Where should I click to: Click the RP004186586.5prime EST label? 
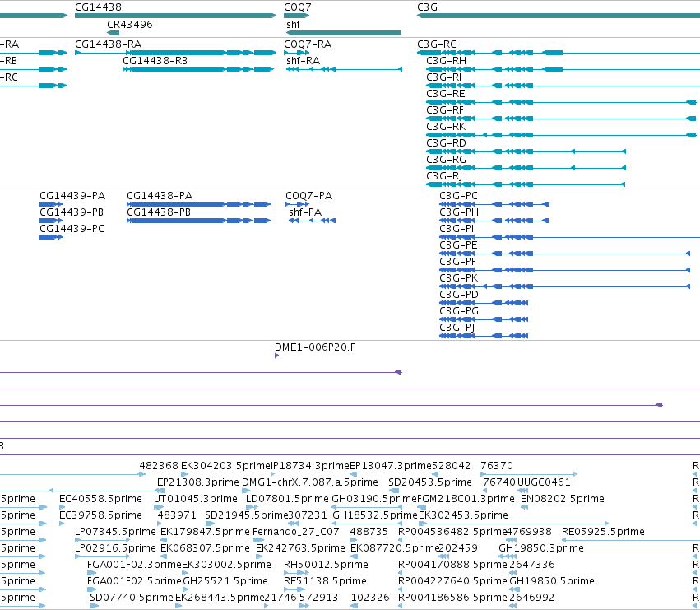click(x=452, y=598)
